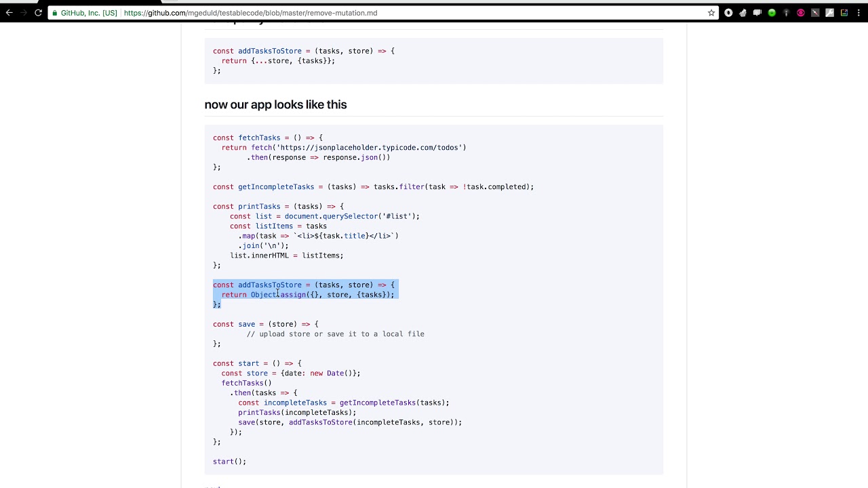The image size is (868, 488).
Task: Open the pointing-hand extension icon
Action: 743,13
